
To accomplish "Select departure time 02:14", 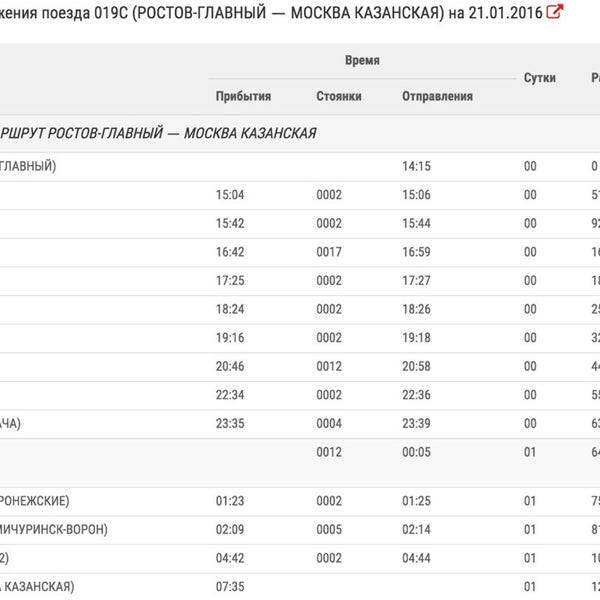I will (416, 530).
